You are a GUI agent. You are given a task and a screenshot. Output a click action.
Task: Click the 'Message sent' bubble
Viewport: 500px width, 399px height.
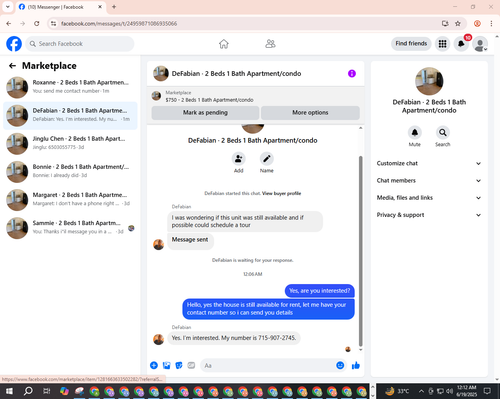coord(190,240)
